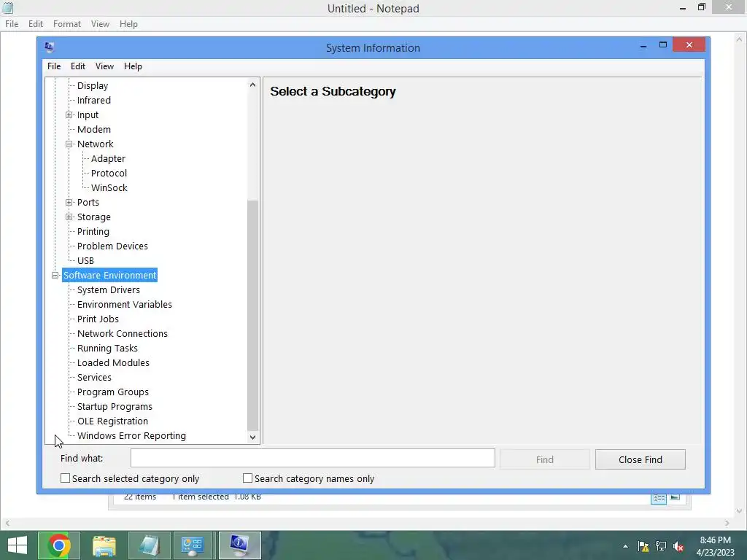Viewport: 747px width, 560px height.
Task: Open System Information View menu
Action: click(104, 66)
